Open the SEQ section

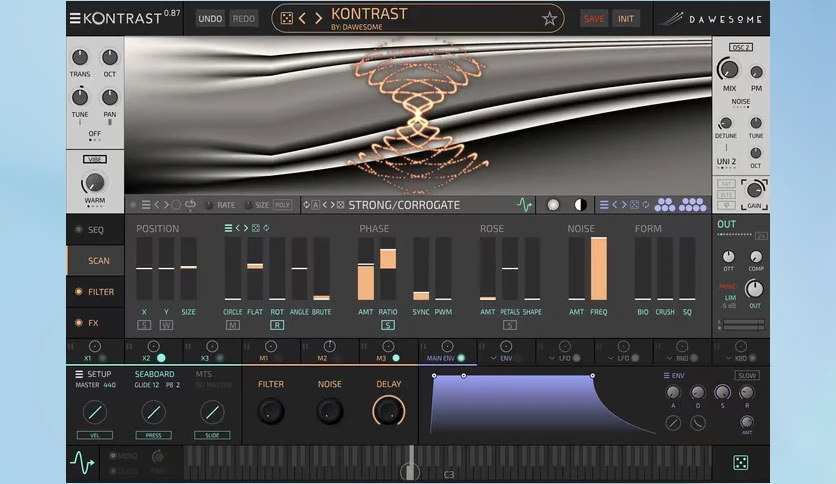click(x=95, y=230)
